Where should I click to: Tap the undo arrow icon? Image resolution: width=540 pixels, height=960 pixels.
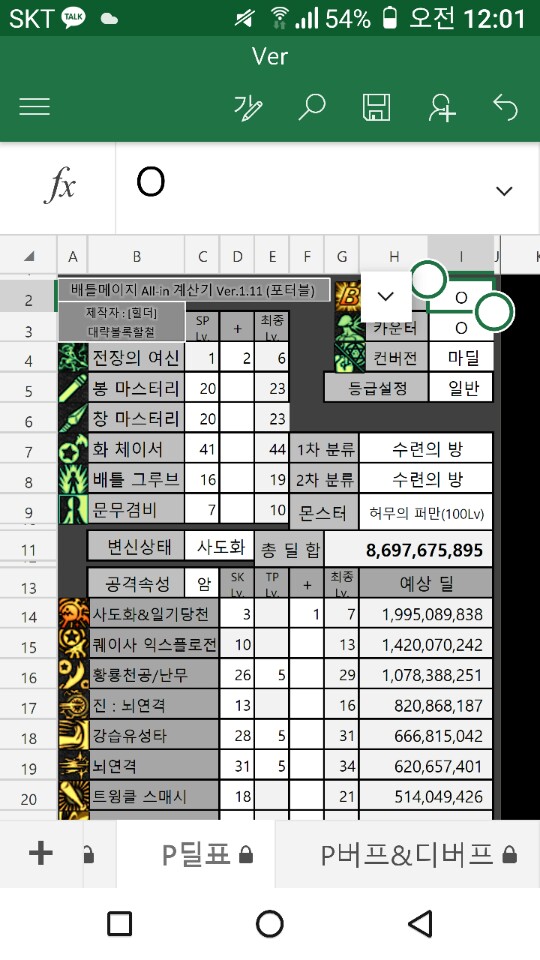[506, 108]
